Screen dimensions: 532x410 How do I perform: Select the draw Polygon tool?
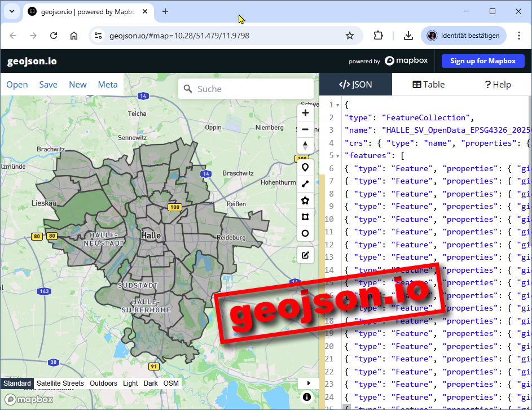point(305,200)
